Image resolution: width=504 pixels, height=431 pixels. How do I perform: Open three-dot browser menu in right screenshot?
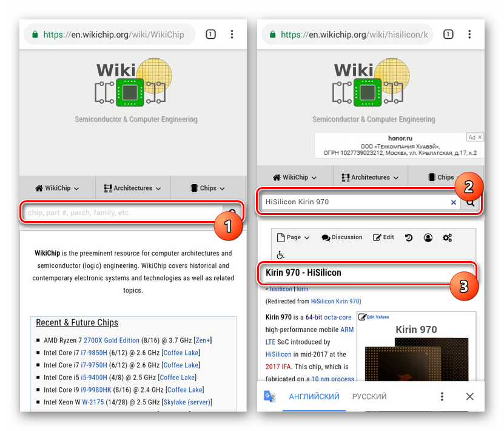(x=469, y=35)
